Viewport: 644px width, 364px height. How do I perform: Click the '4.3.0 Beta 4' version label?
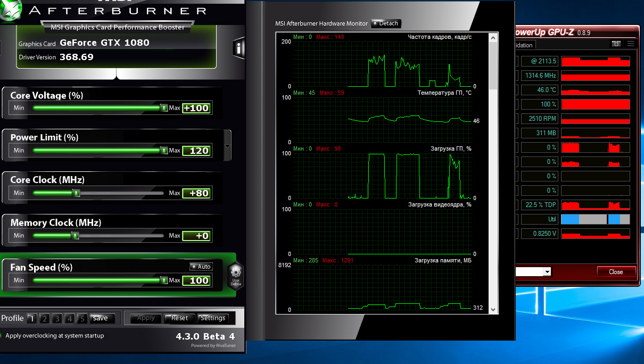205,336
